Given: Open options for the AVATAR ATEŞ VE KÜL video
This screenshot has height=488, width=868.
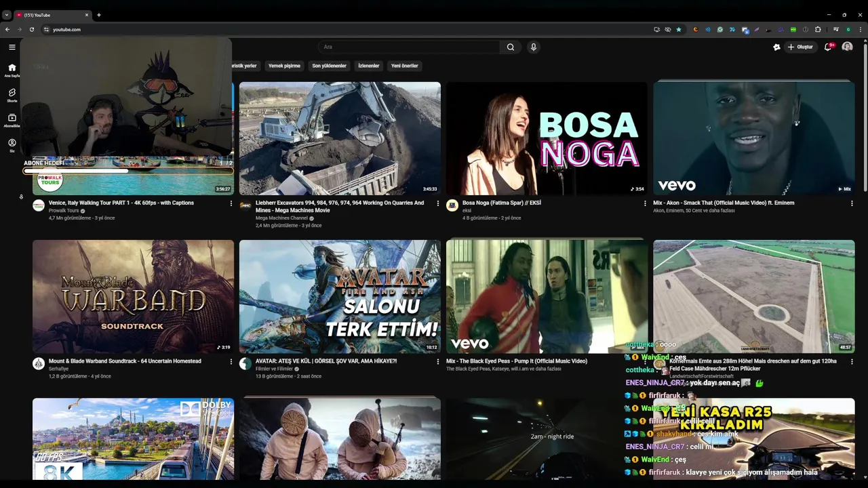Looking at the screenshot, I should (437, 362).
